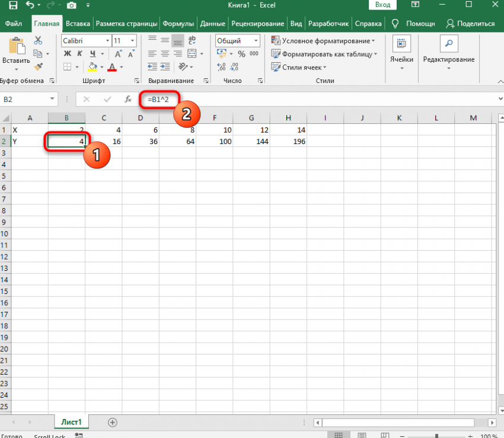Open the Вставка ribbon tab
504x438 pixels.
pos(78,24)
